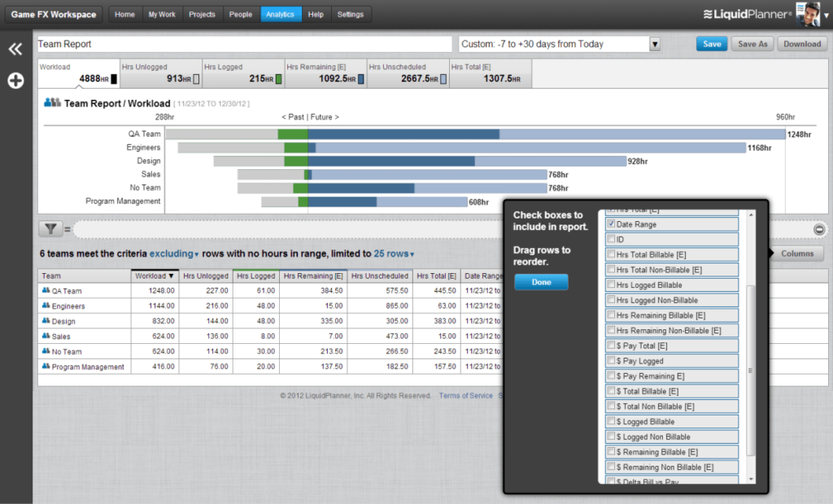The image size is (833, 504).
Task: Check the ID column checkbox
Action: (612, 239)
